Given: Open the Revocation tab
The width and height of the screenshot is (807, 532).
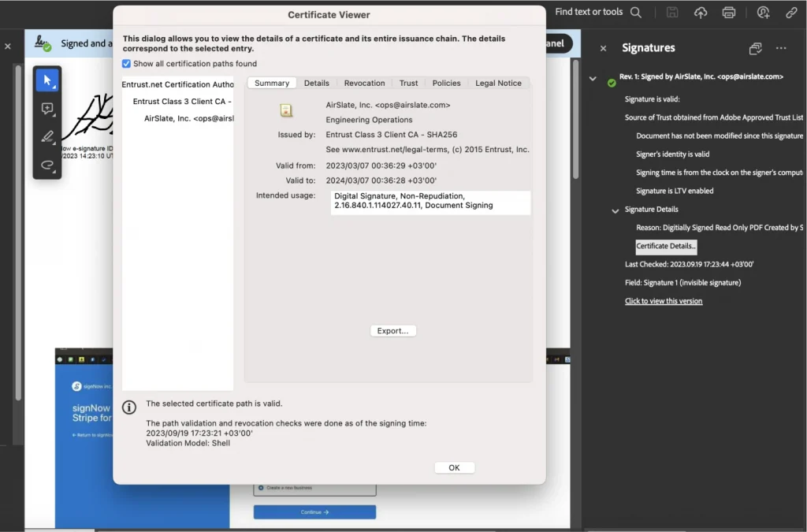Looking at the screenshot, I should pyautogui.click(x=364, y=83).
